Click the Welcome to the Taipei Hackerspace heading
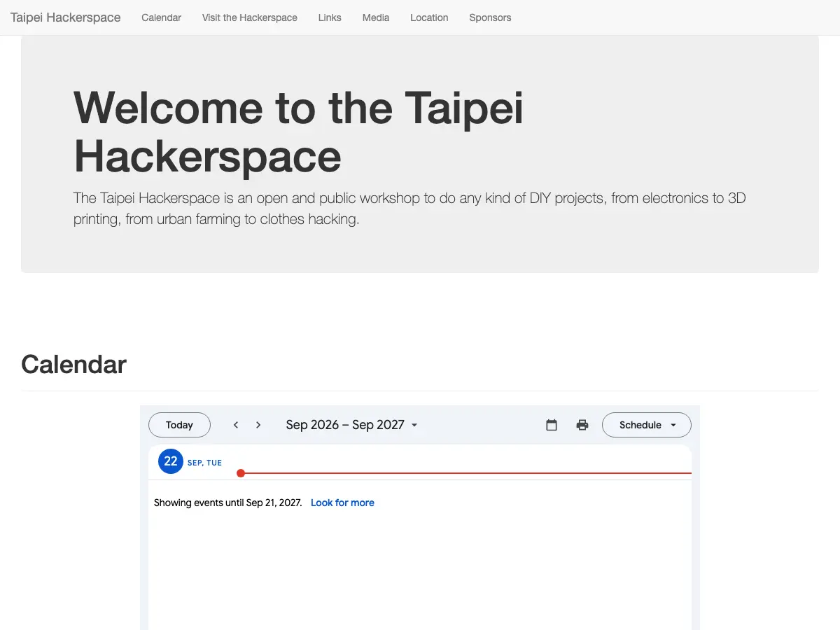 pyautogui.click(x=298, y=131)
